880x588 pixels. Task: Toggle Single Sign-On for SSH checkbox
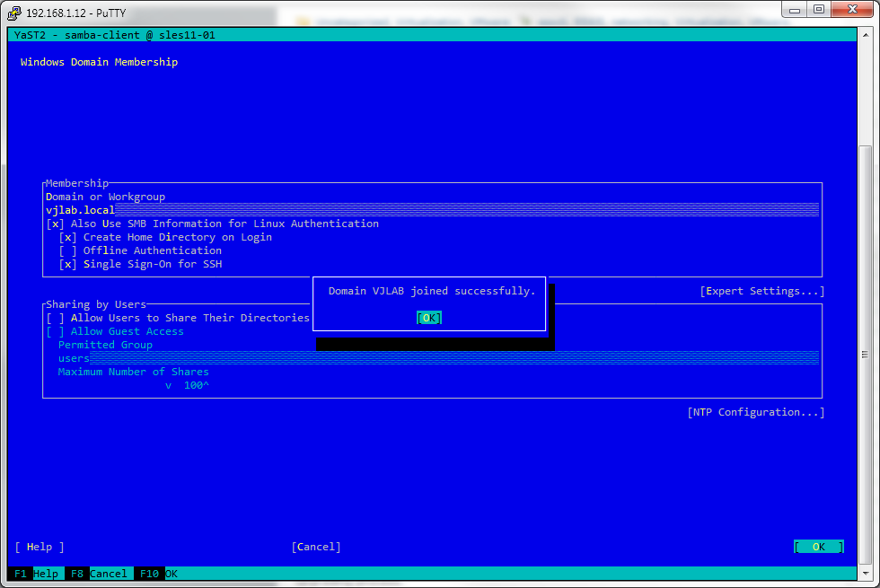68,264
